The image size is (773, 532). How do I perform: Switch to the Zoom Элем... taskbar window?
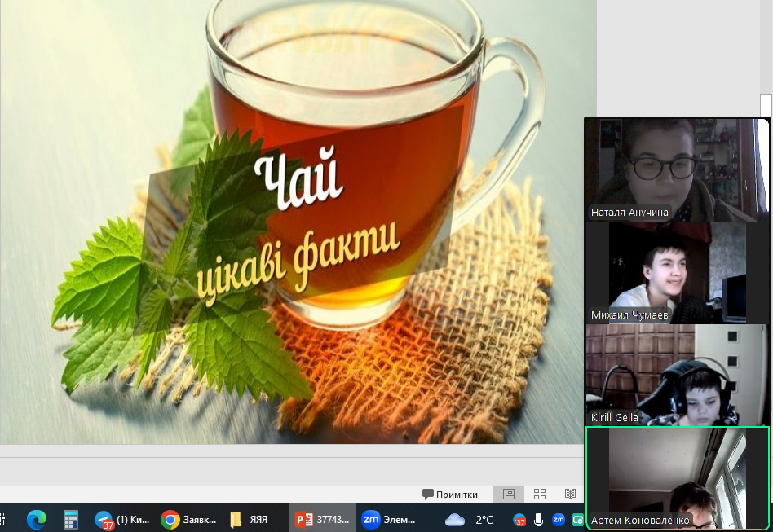pos(390,520)
